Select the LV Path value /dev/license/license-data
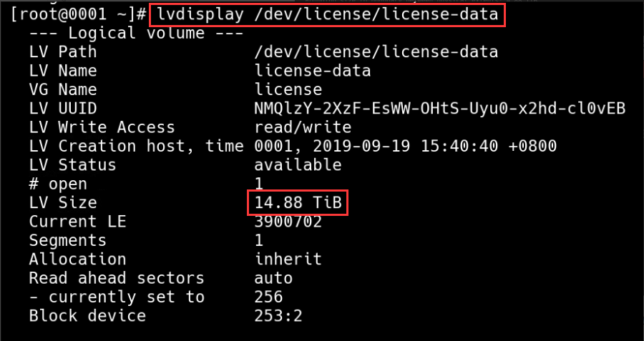The image size is (644, 341). coord(376,52)
